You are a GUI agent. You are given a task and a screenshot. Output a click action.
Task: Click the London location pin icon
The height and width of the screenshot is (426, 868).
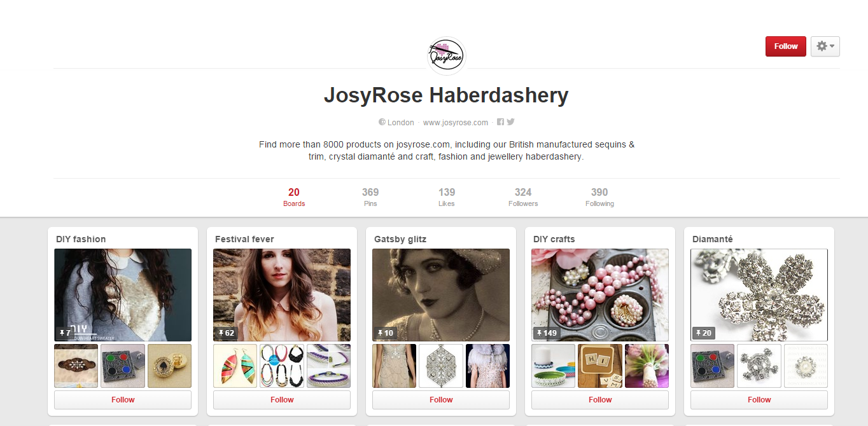coord(382,122)
